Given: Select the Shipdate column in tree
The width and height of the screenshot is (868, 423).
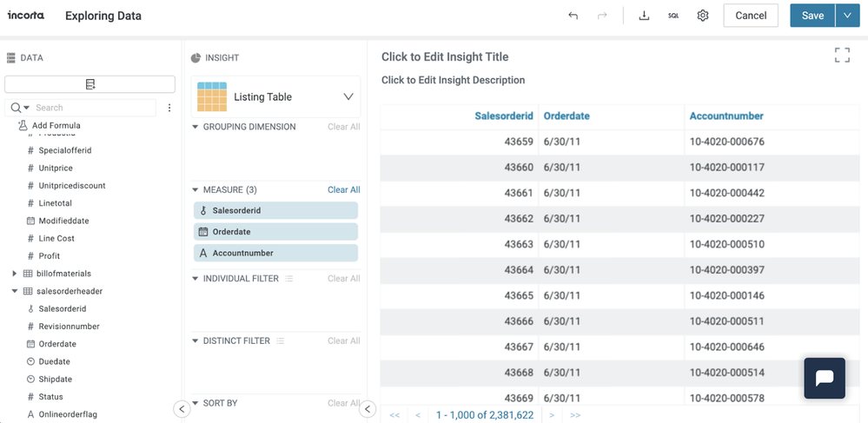Looking at the screenshot, I should point(55,380).
